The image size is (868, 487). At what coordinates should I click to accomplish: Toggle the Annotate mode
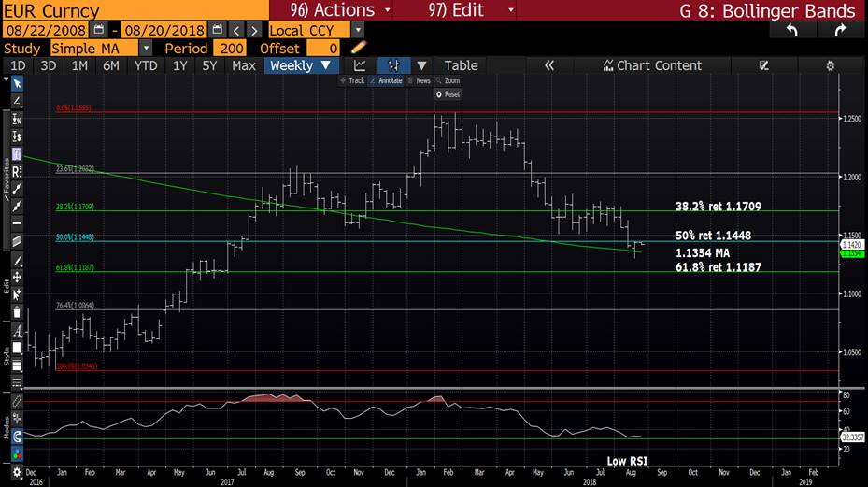[387, 81]
